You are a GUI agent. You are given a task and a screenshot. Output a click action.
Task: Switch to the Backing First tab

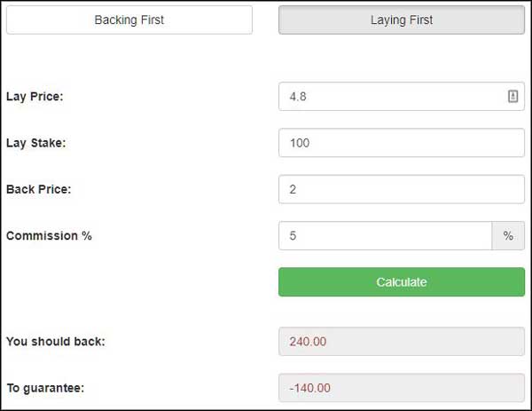pyautogui.click(x=129, y=20)
